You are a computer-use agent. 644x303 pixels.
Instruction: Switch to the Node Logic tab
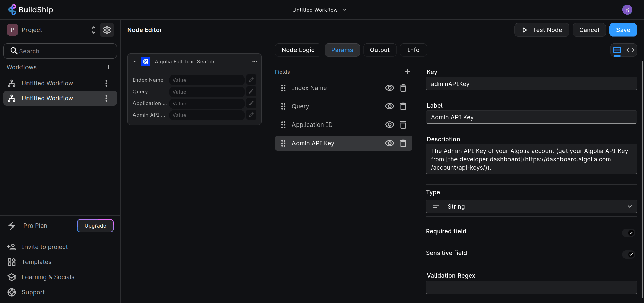pyautogui.click(x=298, y=50)
